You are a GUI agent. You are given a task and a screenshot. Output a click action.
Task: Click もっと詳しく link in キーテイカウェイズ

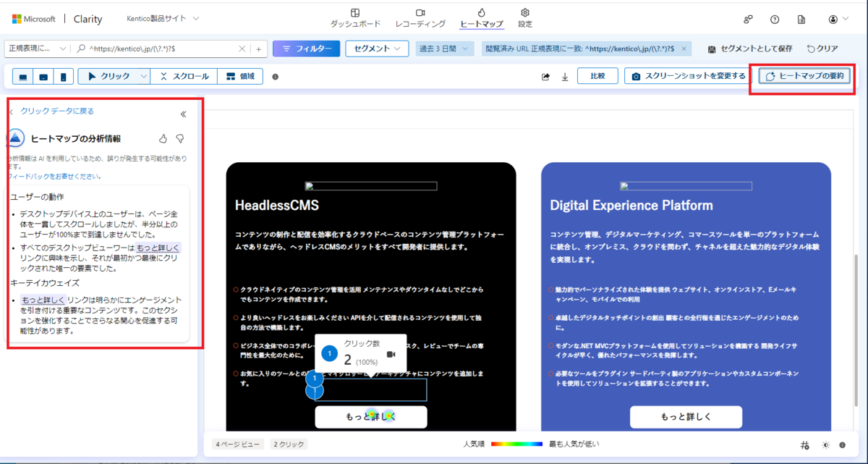click(43, 300)
